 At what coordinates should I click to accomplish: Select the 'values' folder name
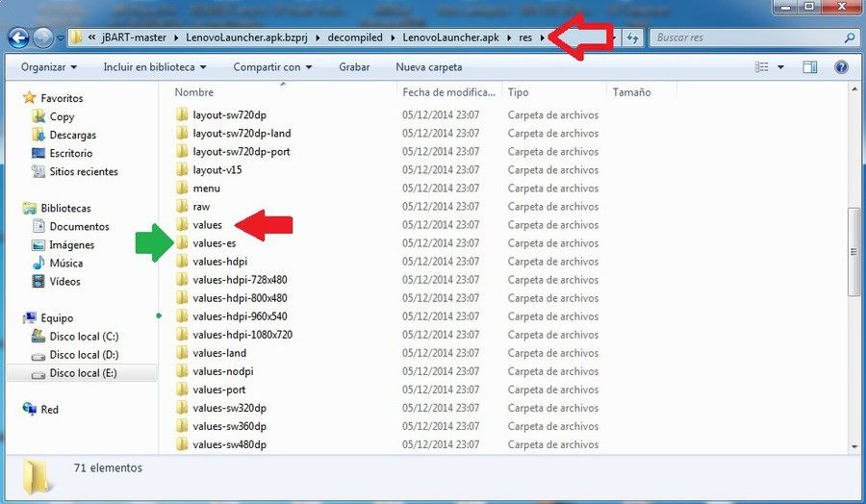click(207, 225)
